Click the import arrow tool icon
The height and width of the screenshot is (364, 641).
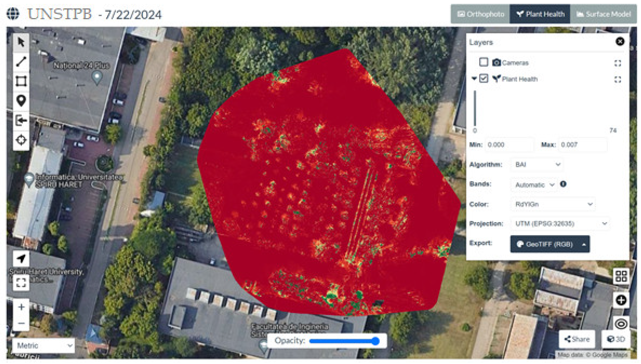21,120
